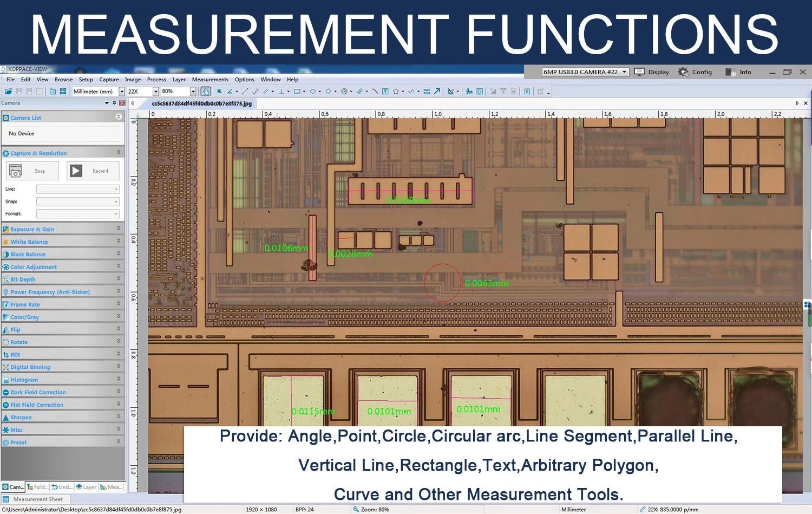The image size is (812, 514).
Task: Open the Process menu
Action: click(156, 80)
